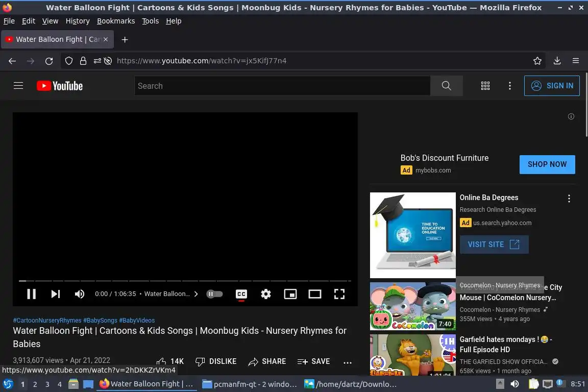Screen dimensions: 588x392
Task: Open clipboard manager tray icon
Action: click(533, 384)
